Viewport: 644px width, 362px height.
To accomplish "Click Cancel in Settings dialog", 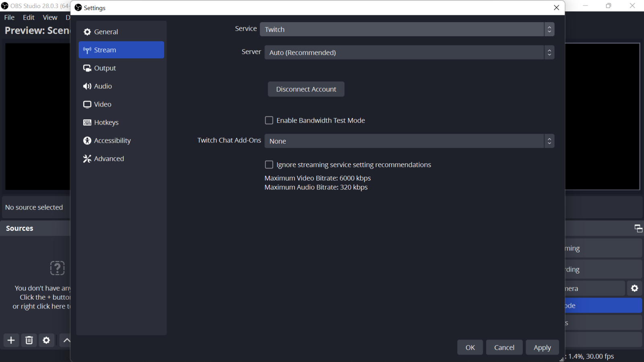I will [504, 348].
